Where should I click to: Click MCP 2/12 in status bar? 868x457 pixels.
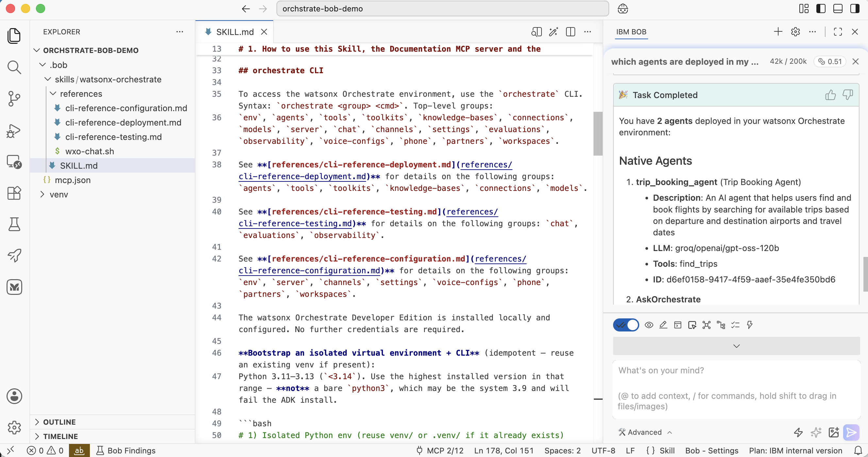440,450
